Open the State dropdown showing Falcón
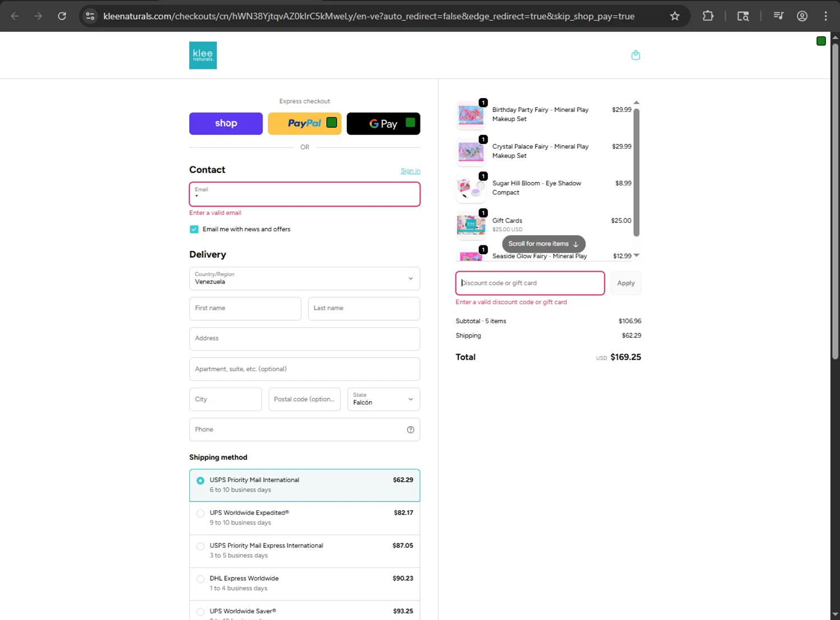 [384, 399]
